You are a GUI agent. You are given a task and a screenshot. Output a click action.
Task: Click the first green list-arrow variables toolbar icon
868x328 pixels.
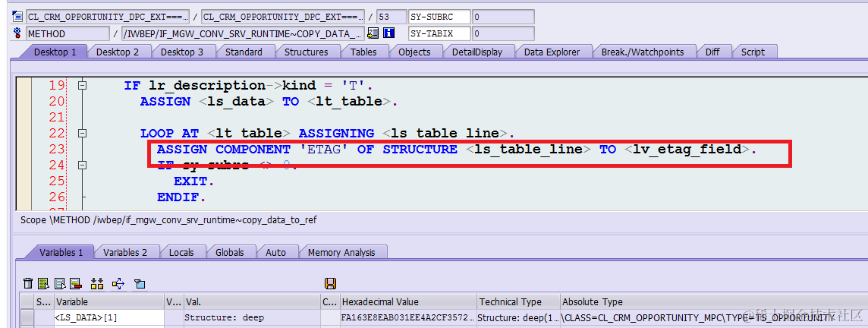point(44,284)
